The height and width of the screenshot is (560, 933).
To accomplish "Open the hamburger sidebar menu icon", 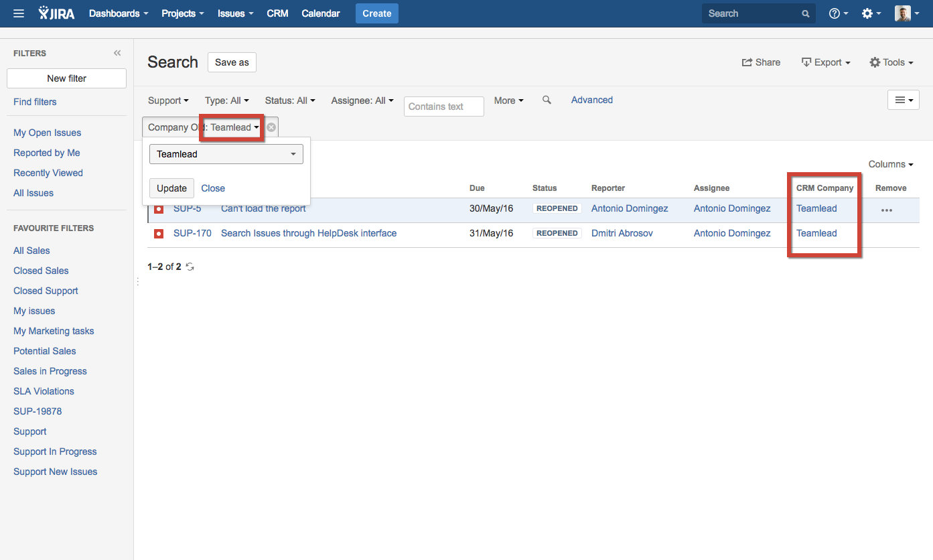I will click(x=19, y=13).
